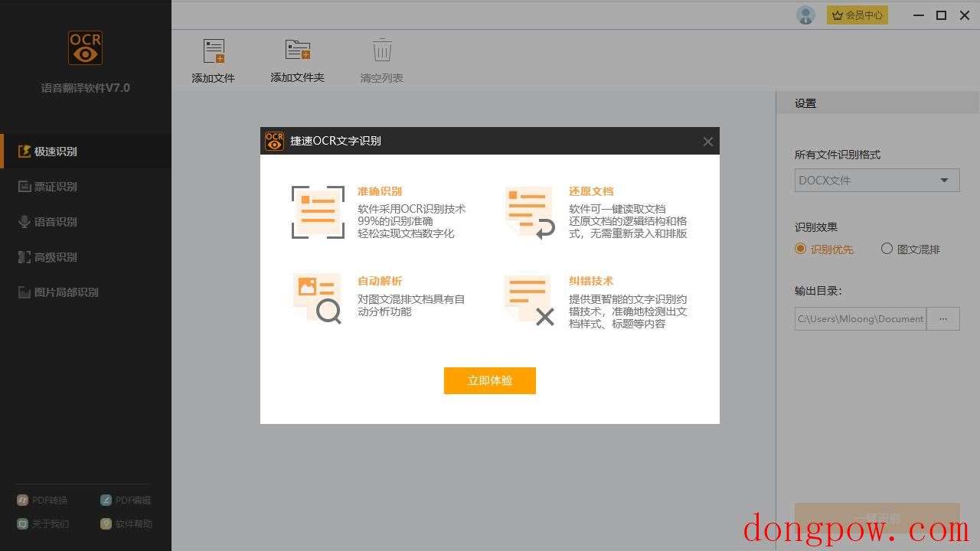Click the 极速识别 pencil icon
The width and height of the screenshot is (980, 551).
[x=24, y=152]
